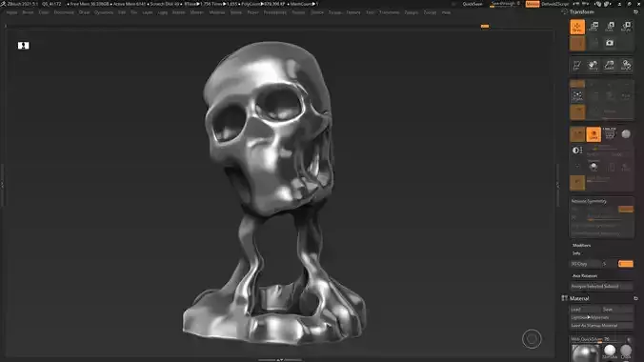Toggle the orange button beside 3D Copy
This screenshot has width=644, height=362.
[x=626, y=264]
